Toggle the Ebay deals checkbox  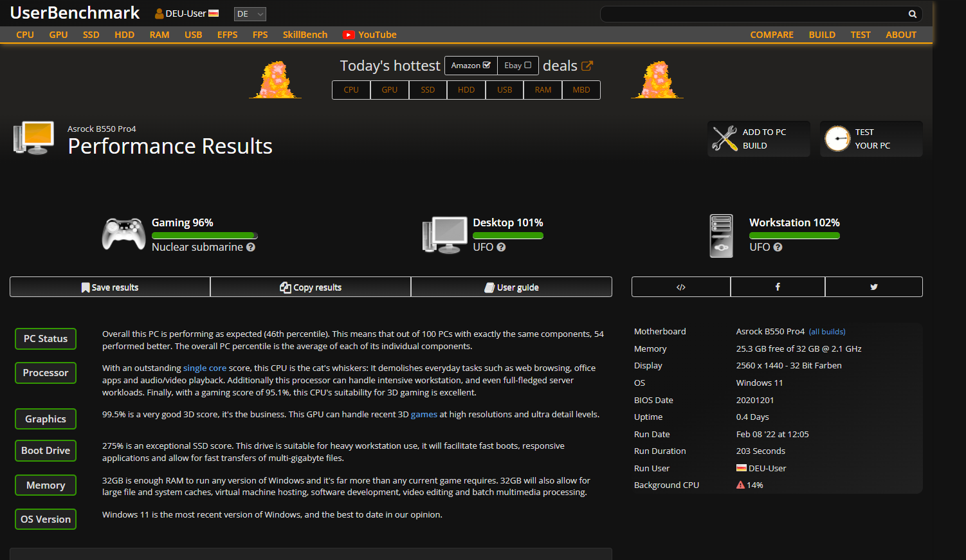point(527,65)
